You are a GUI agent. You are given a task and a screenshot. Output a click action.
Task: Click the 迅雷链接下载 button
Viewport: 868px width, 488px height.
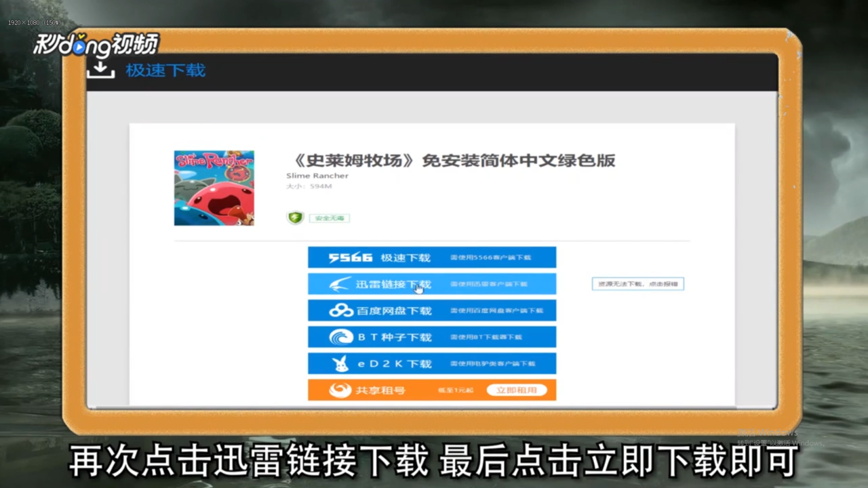coord(431,284)
